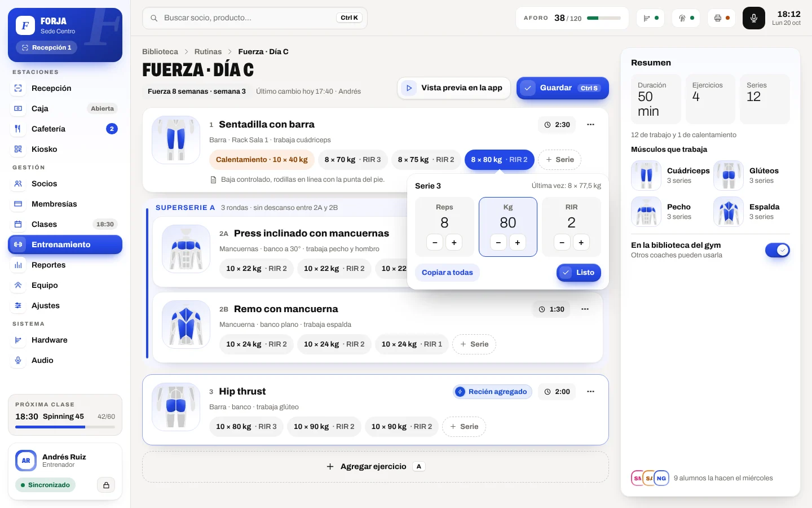Open rest timer 2:00 on Hip thrust
Viewport: 812px width, 508px height.
point(557,392)
